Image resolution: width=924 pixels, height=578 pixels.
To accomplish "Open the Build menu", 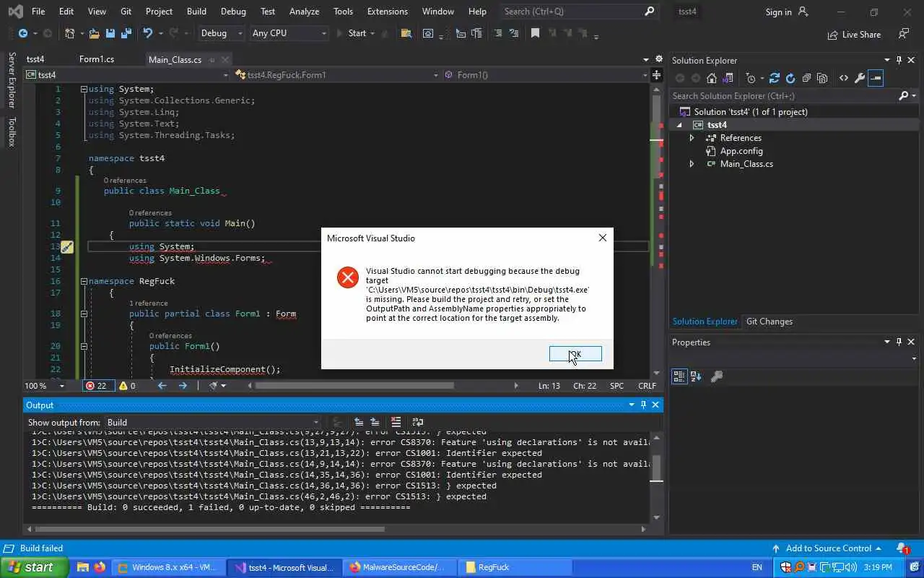I will pos(196,12).
